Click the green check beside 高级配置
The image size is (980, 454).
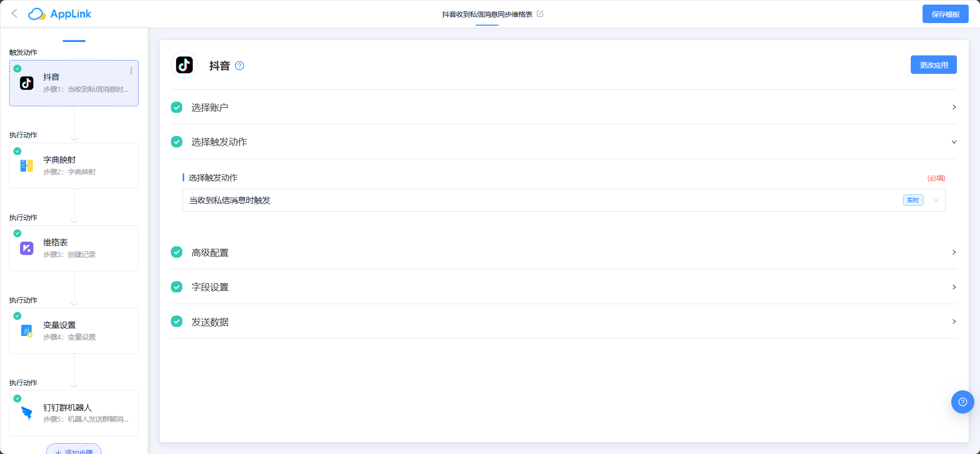click(177, 252)
